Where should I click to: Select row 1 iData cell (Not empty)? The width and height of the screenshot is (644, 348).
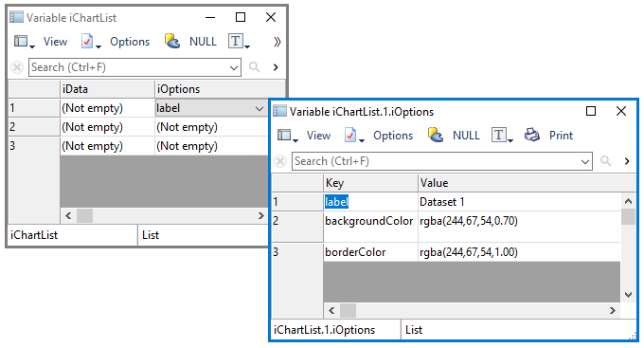pos(107,108)
